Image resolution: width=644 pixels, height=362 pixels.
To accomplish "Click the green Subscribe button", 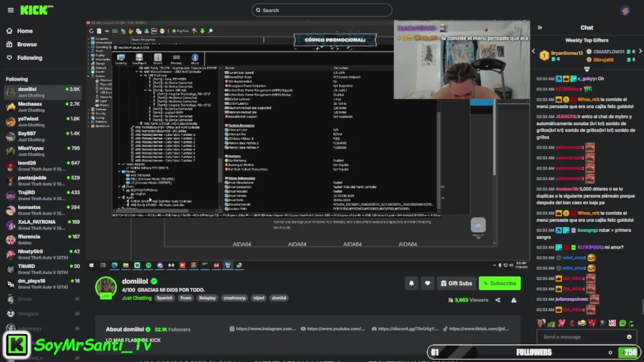I will (500, 283).
